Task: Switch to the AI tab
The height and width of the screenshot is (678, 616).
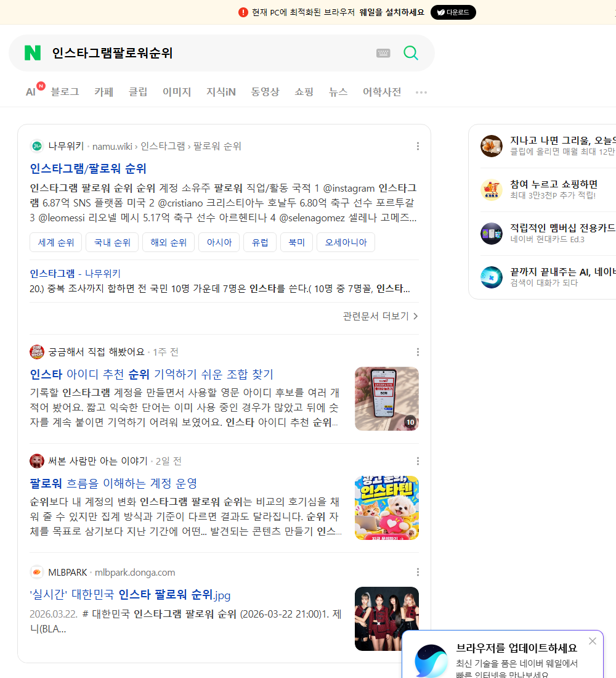Action: click(31, 92)
